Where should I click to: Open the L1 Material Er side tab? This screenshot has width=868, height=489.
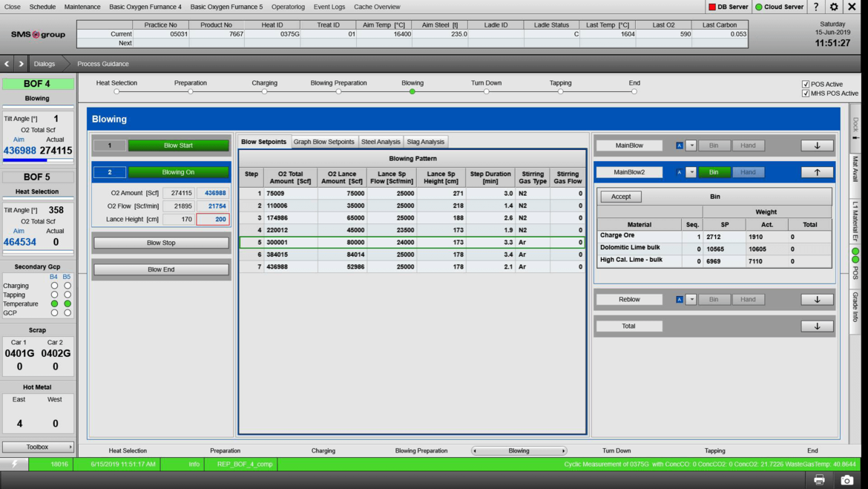coord(855,222)
